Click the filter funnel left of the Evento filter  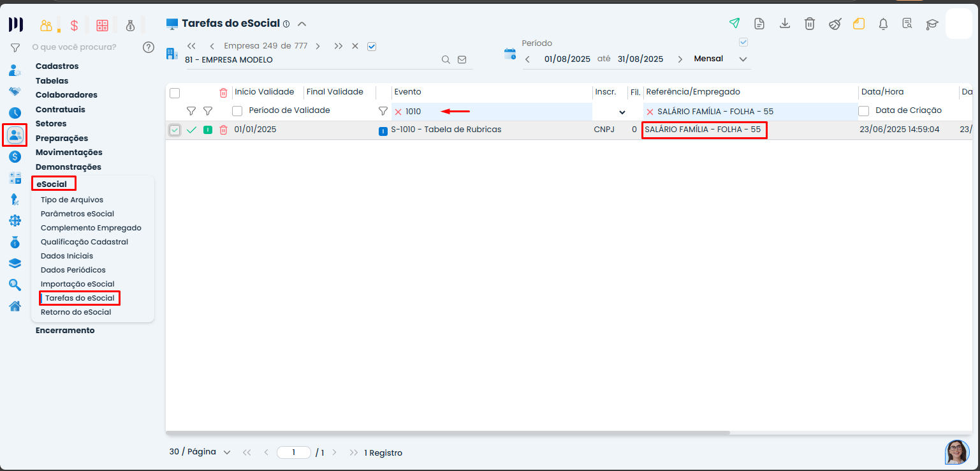coord(383,111)
